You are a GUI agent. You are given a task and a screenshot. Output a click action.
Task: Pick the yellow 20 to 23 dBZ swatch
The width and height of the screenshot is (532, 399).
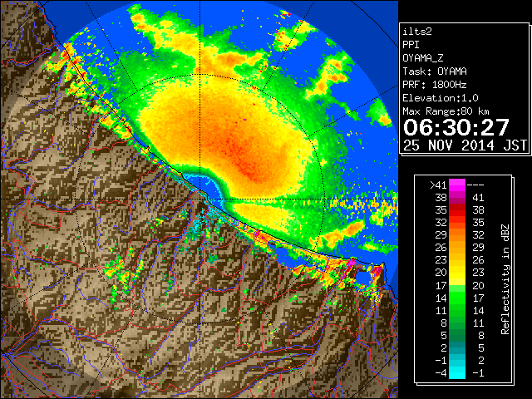(x=457, y=273)
